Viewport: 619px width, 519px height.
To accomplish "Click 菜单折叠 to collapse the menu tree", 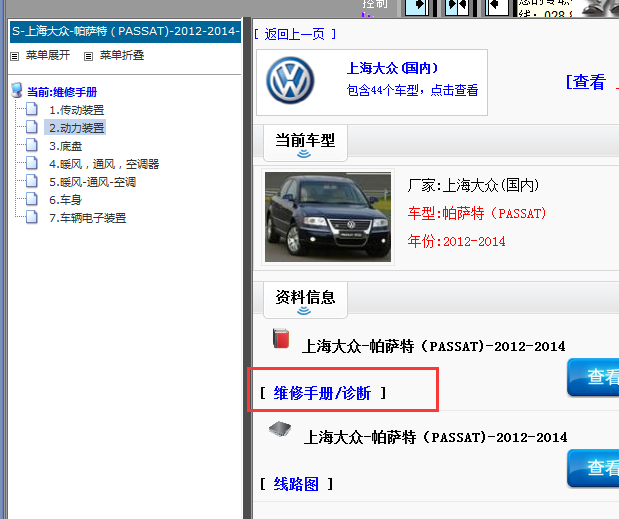I will coord(122,55).
